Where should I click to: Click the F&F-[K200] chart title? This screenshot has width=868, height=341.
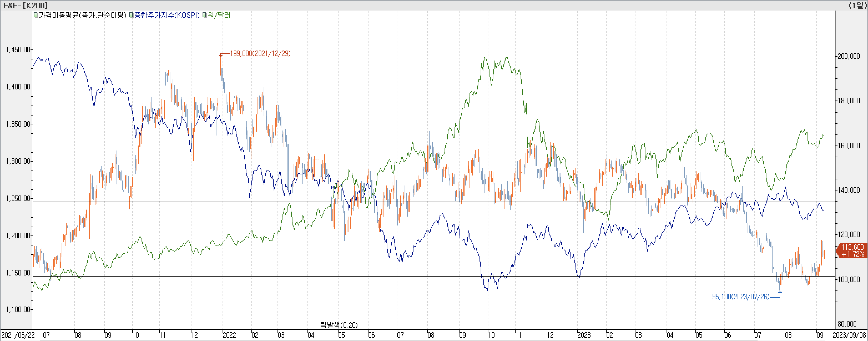[x=26, y=5]
